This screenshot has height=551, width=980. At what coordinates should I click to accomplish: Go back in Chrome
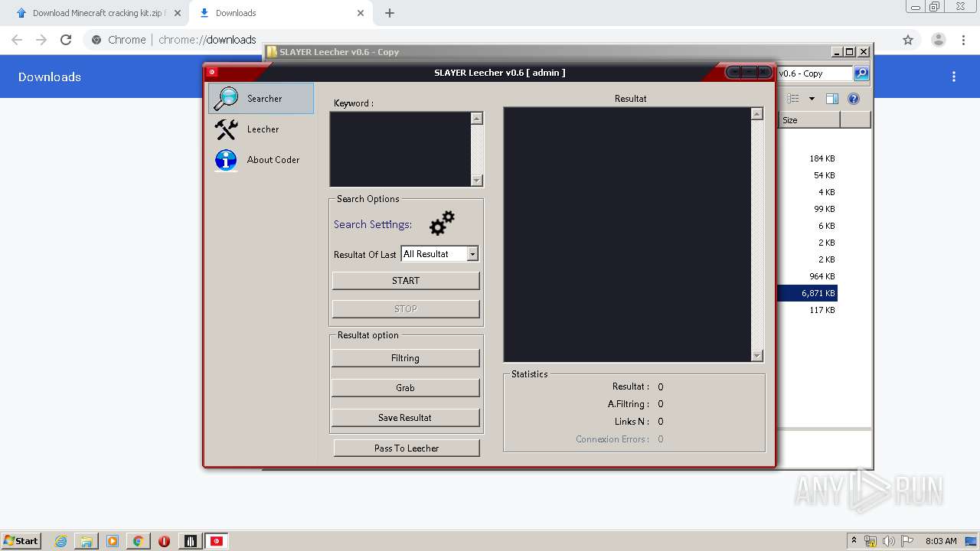17,40
